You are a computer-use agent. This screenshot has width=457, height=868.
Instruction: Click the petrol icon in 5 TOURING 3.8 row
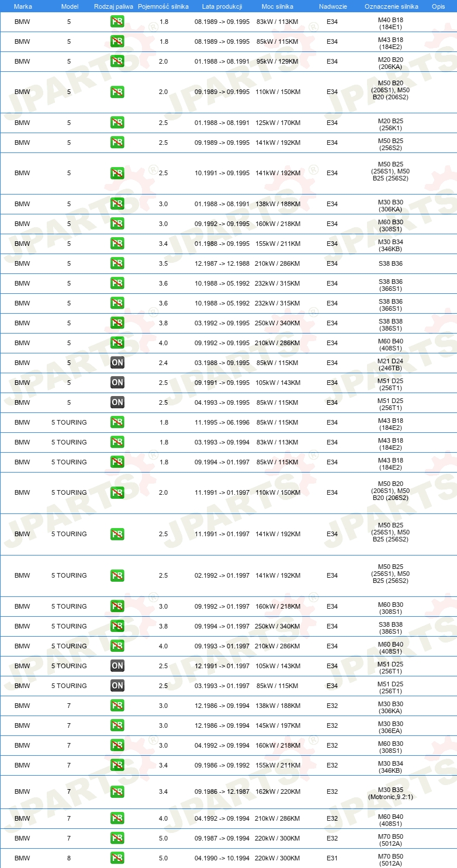pyautogui.click(x=117, y=626)
